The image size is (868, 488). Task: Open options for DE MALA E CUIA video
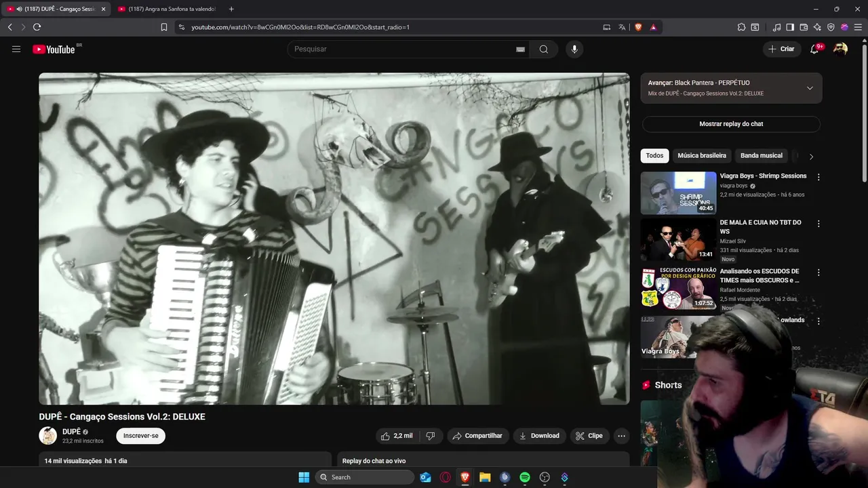click(818, 223)
